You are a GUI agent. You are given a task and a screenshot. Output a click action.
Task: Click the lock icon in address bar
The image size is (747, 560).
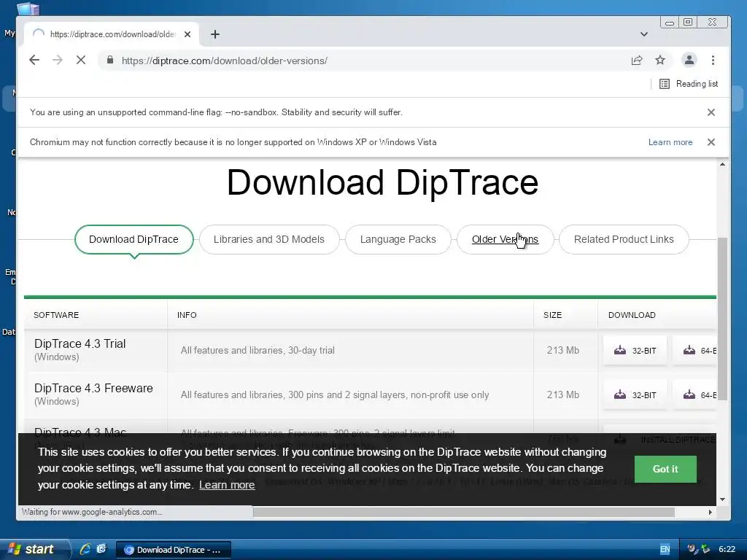tap(110, 60)
